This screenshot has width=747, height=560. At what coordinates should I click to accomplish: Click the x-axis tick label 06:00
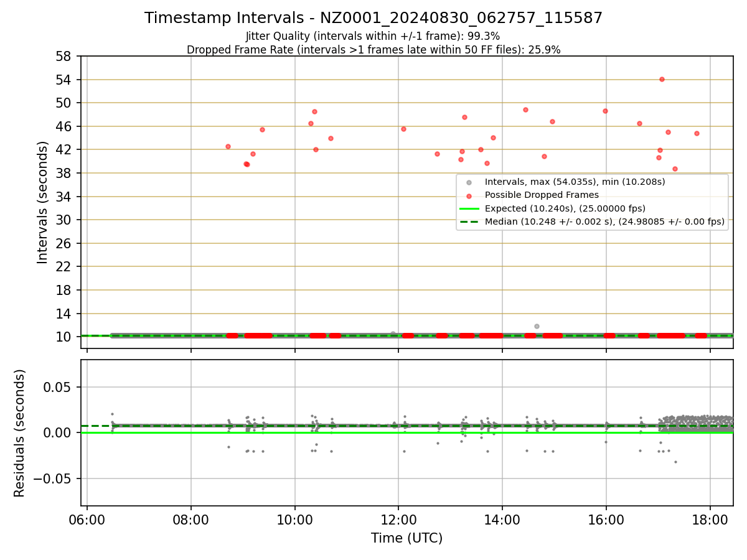click(87, 518)
